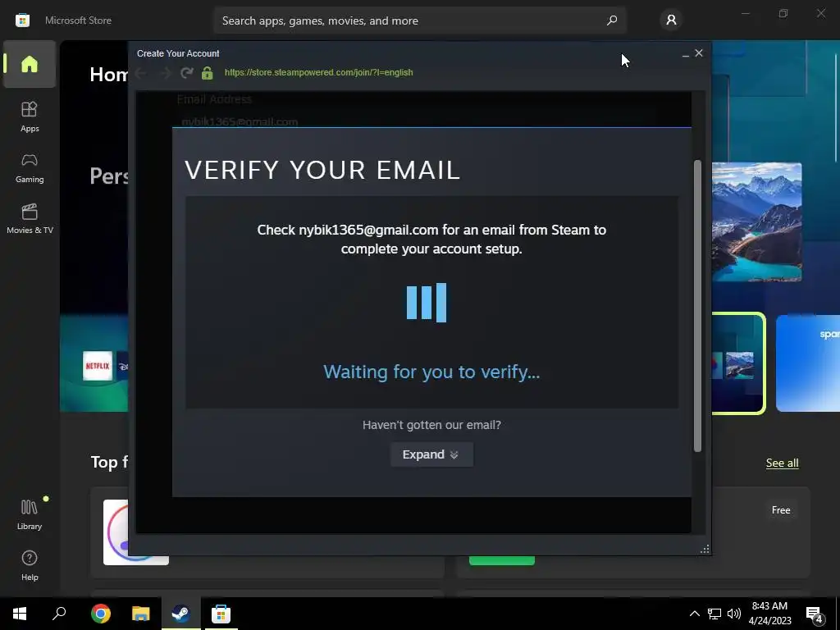The width and height of the screenshot is (840, 630).
Task: Click the resize grip of Steam window
Action: click(x=705, y=549)
